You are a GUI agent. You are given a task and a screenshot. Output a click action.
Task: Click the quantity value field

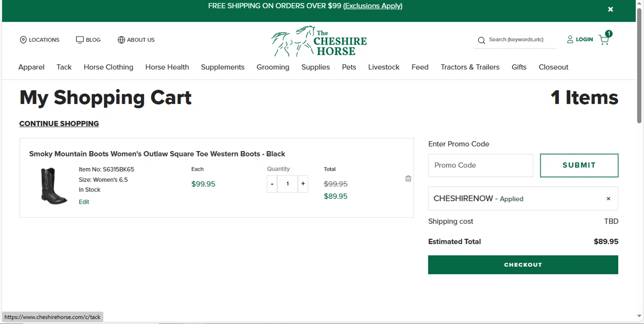pyautogui.click(x=287, y=184)
